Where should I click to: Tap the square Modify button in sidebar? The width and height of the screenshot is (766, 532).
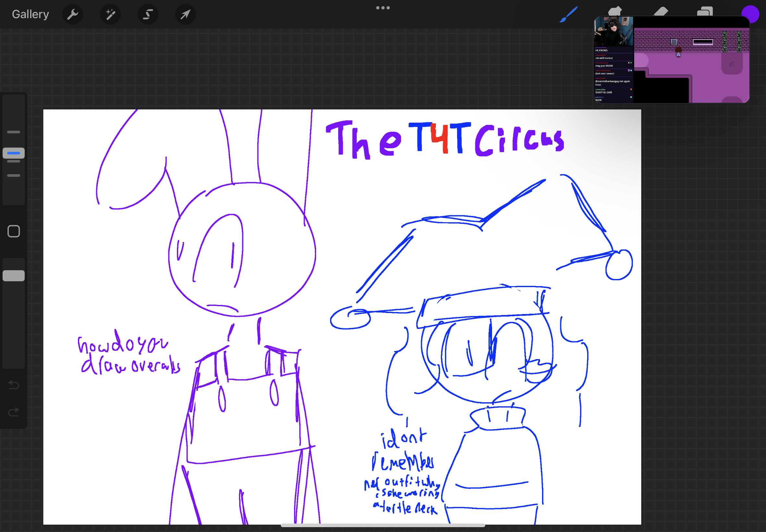point(14,231)
